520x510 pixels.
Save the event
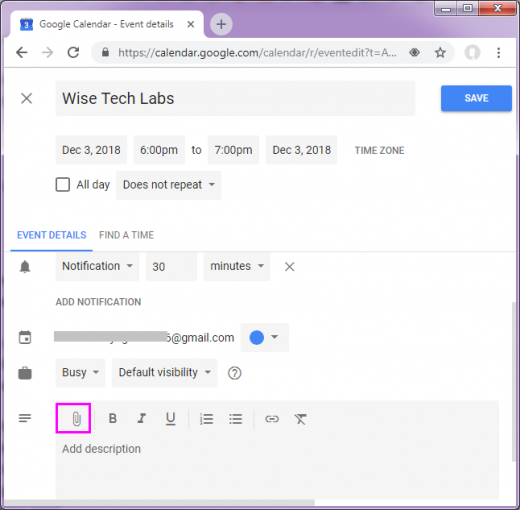pyautogui.click(x=476, y=98)
